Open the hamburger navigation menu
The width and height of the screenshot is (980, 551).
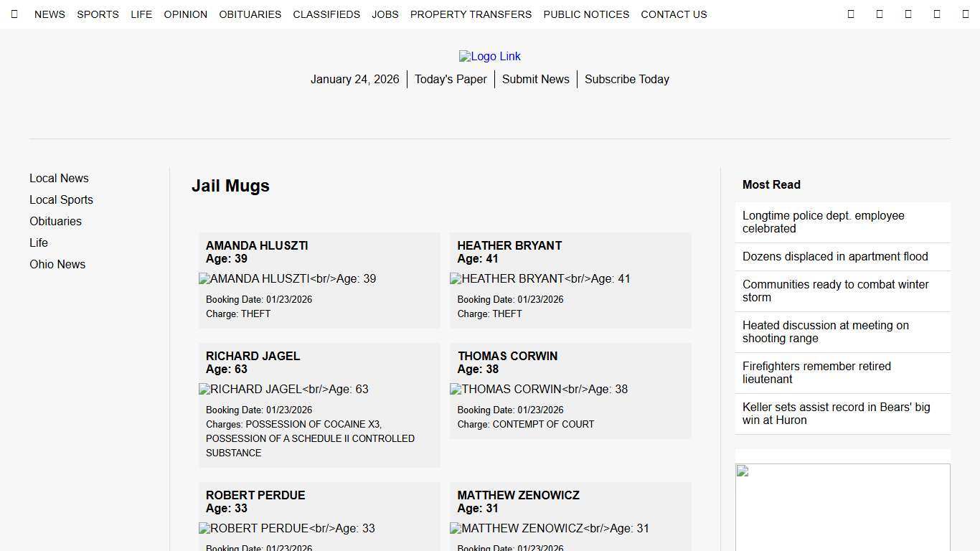[14, 14]
